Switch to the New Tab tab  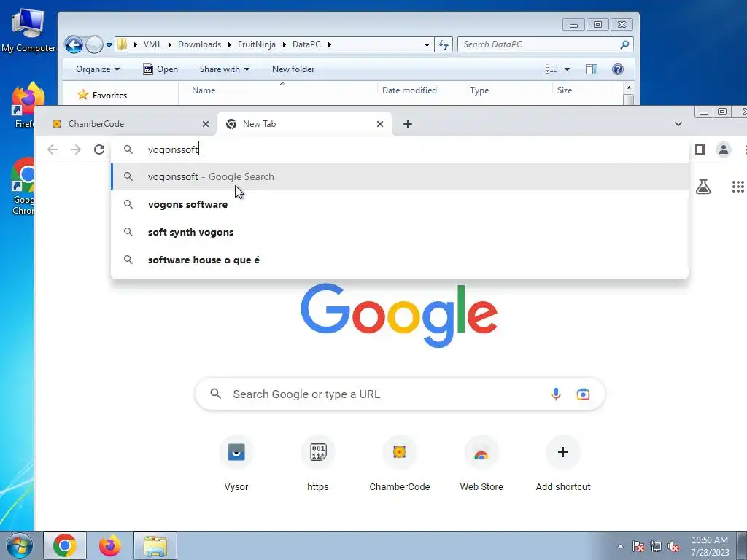[304, 124]
